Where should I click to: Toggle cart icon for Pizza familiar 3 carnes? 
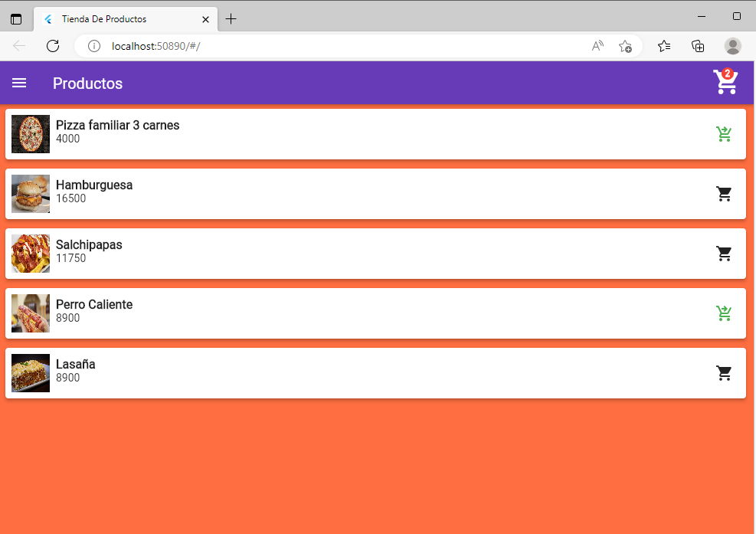(x=724, y=133)
